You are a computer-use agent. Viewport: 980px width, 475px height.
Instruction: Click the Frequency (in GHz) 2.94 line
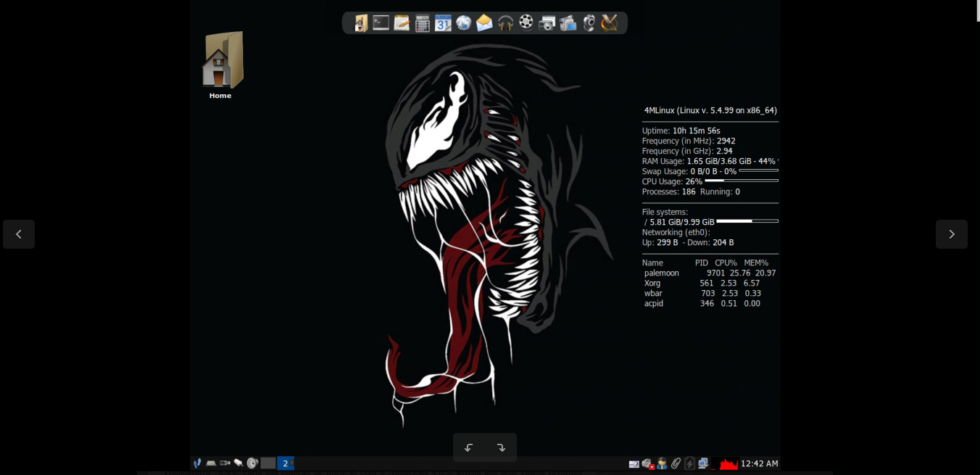687,152
